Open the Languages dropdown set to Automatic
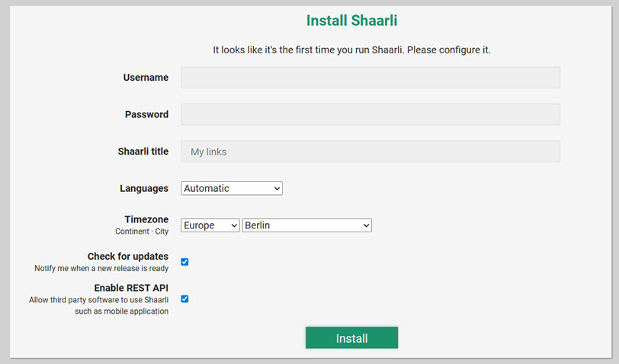This screenshot has width=619, height=364. point(232,188)
